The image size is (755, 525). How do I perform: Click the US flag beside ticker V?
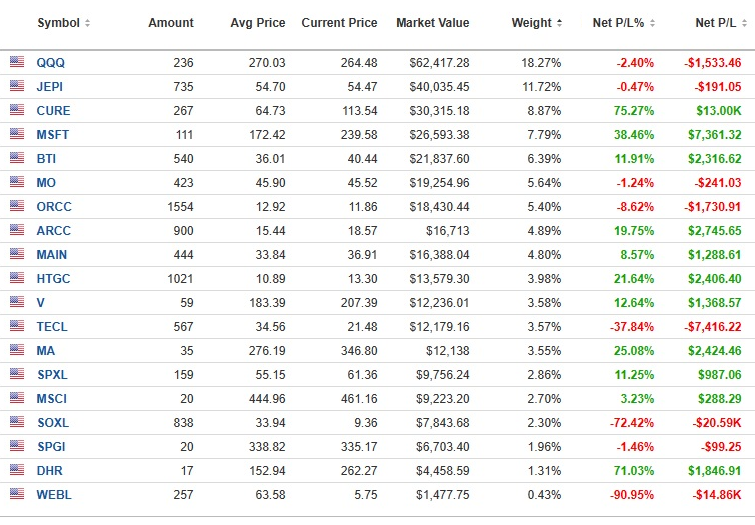click(16, 302)
